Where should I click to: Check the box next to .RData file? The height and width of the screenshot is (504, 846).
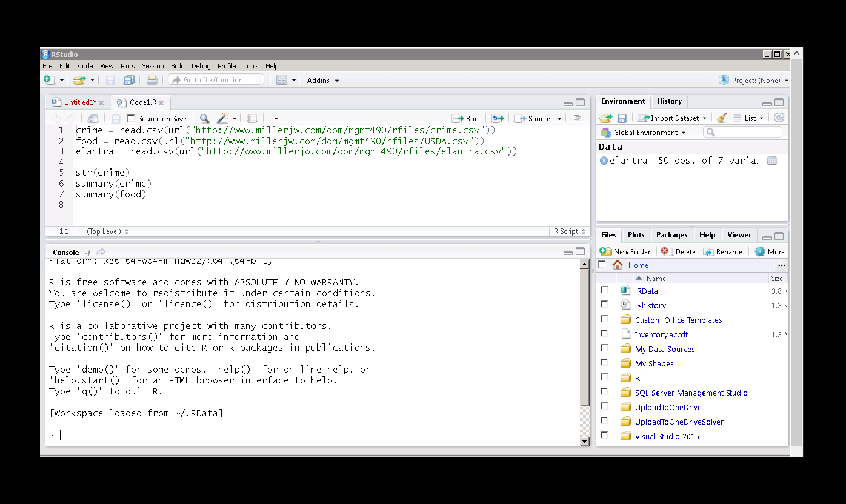coord(604,290)
